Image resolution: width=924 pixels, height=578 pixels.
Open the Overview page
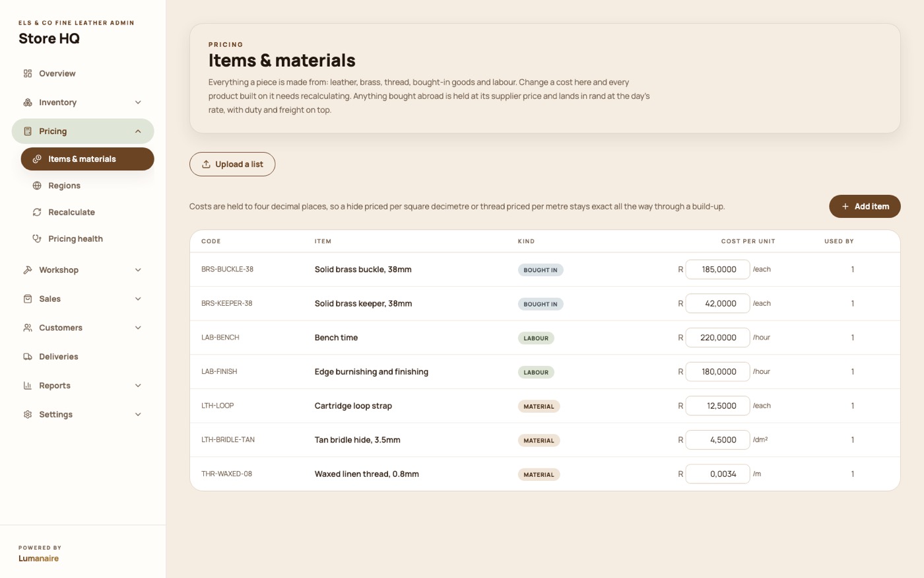click(x=82, y=73)
